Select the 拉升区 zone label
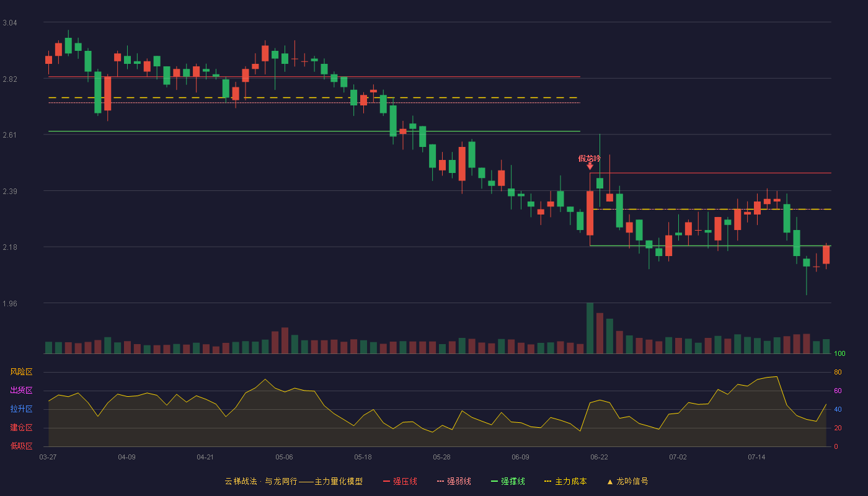 [21, 409]
